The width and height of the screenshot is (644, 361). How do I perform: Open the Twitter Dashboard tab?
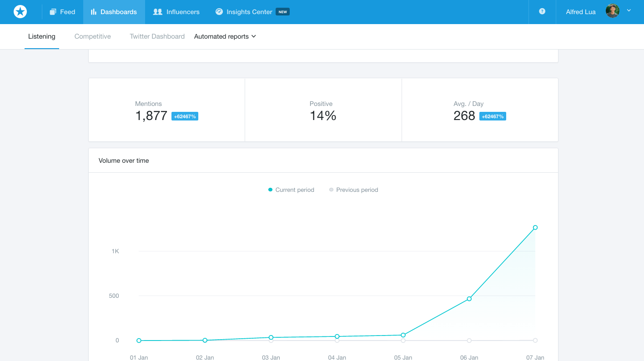(x=157, y=36)
